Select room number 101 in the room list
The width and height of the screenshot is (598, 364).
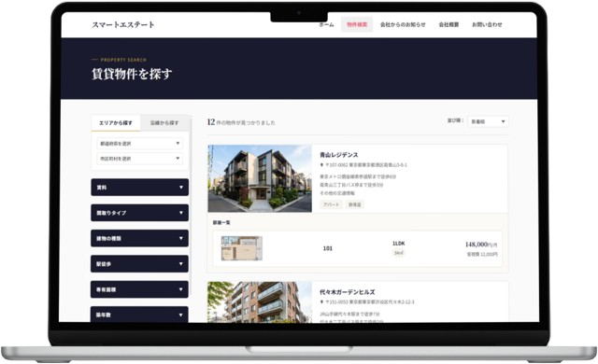[x=328, y=248]
